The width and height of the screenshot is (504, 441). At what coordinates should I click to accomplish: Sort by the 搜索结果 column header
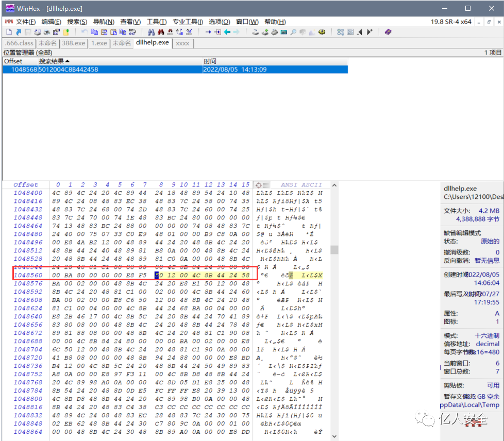[x=120, y=61]
